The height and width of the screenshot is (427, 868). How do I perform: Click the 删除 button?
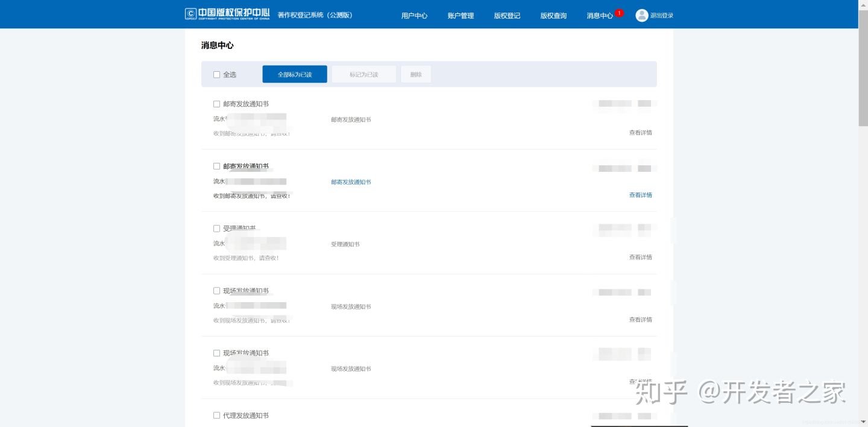tap(416, 74)
